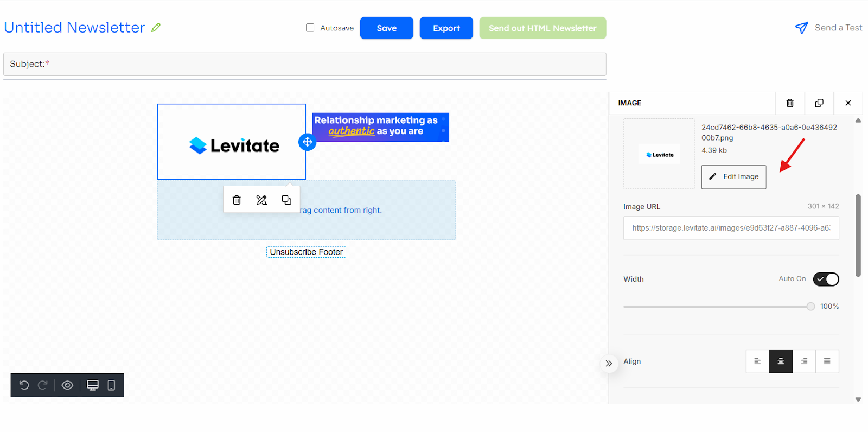Click the panel scrollbar thumb
Viewport: 868px width, 432px height.
[858, 236]
